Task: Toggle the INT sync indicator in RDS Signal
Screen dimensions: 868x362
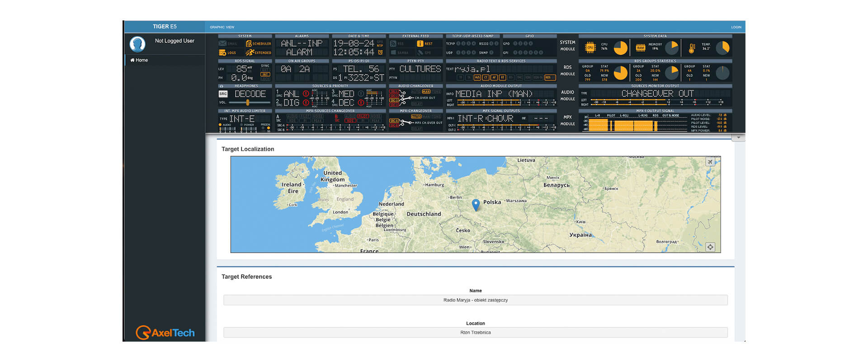Action: point(265,74)
